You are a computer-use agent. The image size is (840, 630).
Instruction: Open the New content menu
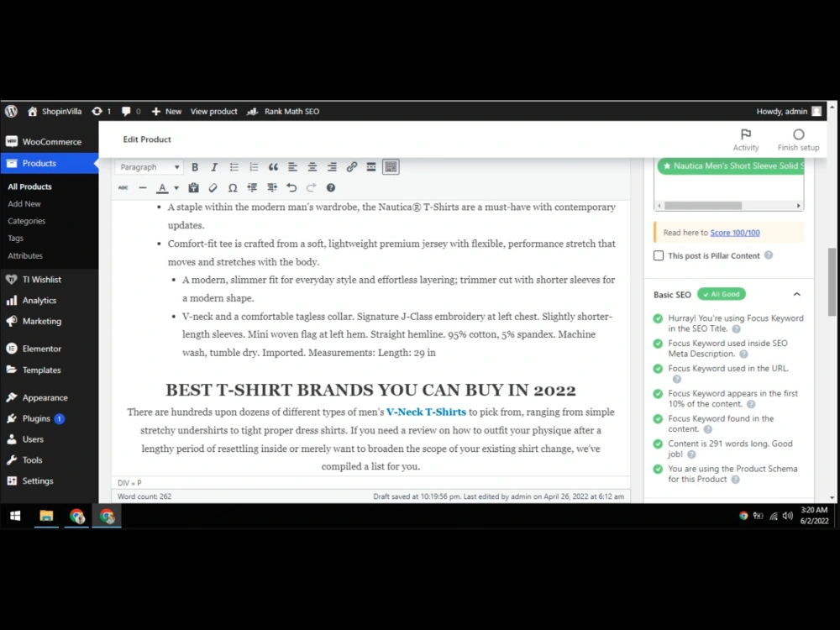click(166, 112)
